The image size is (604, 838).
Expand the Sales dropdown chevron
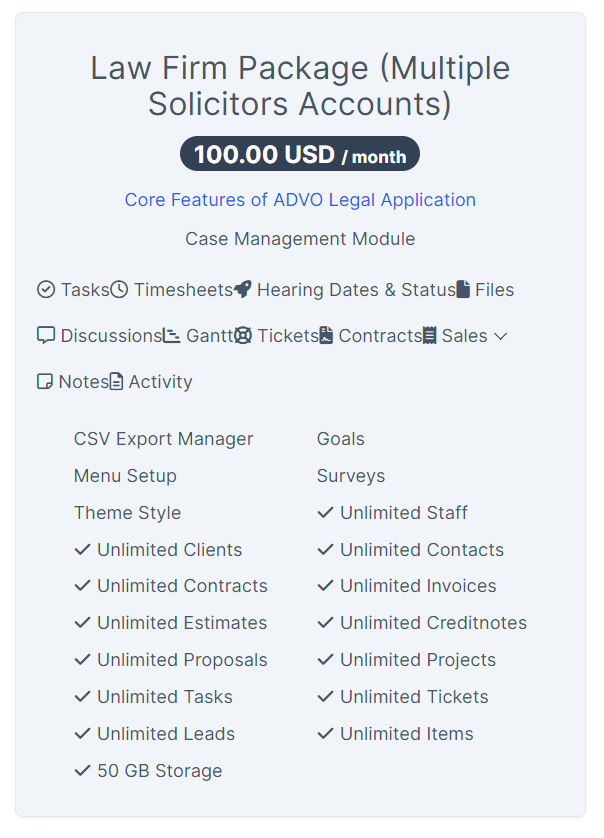click(501, 336)
